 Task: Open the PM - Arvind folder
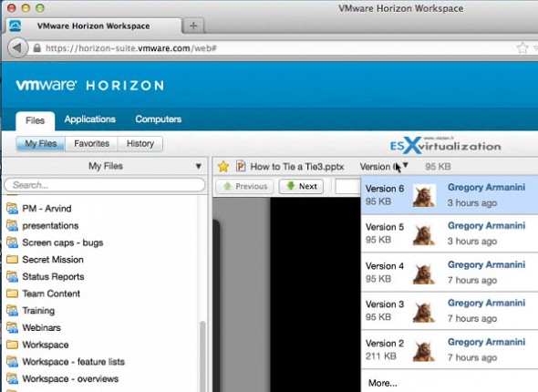pyautogui.click(x=47, y=209)
